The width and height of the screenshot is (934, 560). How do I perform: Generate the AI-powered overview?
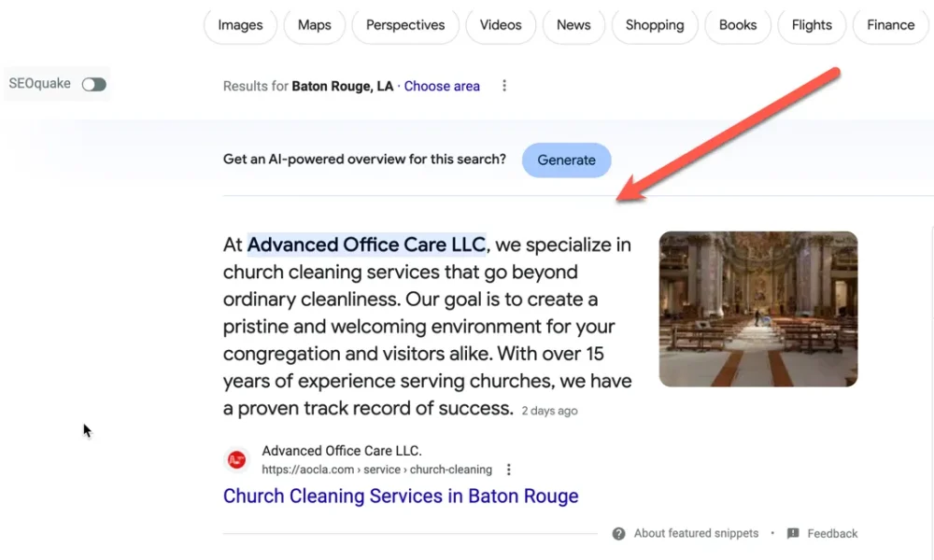click(567, 161)
